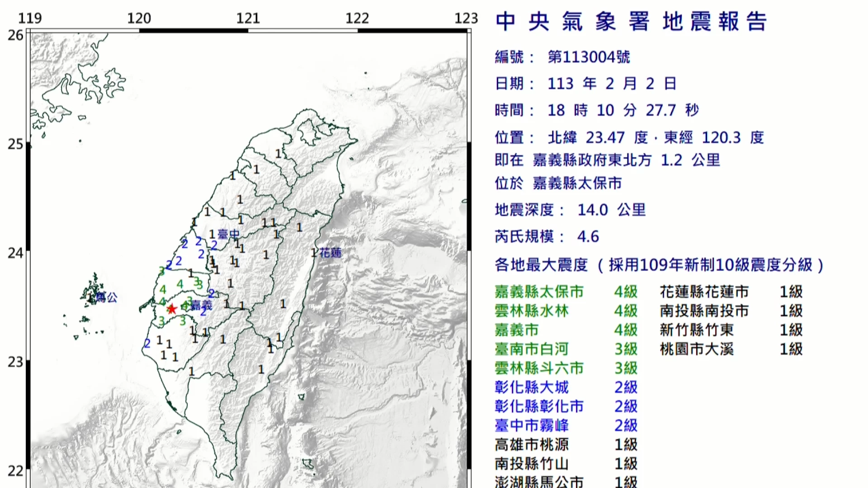The image size is (868, 488).
Task: Click the 馬公 label on Penghu islands
Action: coord(107,297)
